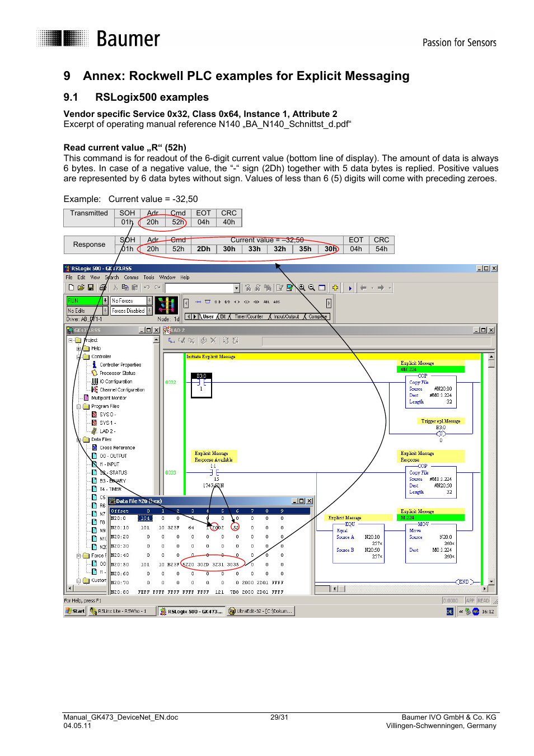
Task: Collapse the Project tree node
Action: (71, 340)
